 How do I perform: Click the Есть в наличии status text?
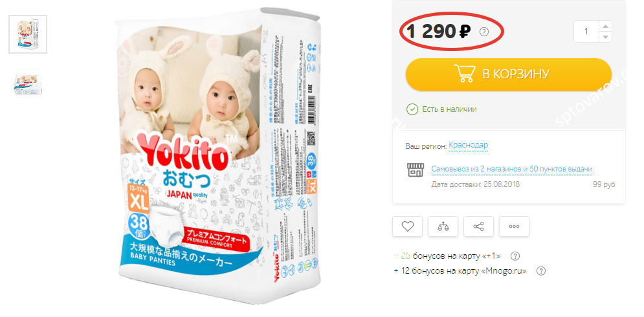(x=449, y=109)
